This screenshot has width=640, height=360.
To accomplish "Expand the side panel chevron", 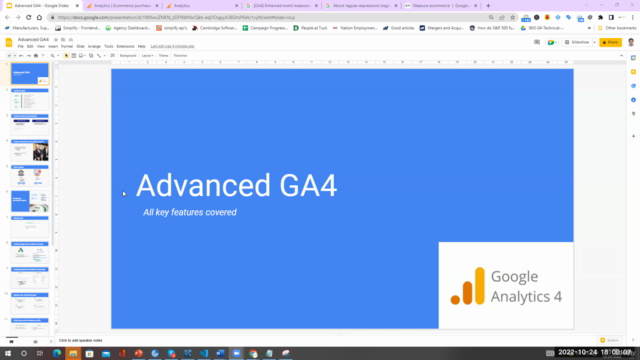I will coord(633,340).
